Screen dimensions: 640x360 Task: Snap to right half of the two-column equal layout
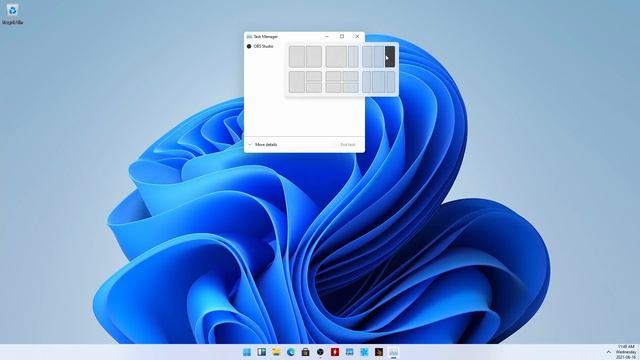(x=314, y=56)
